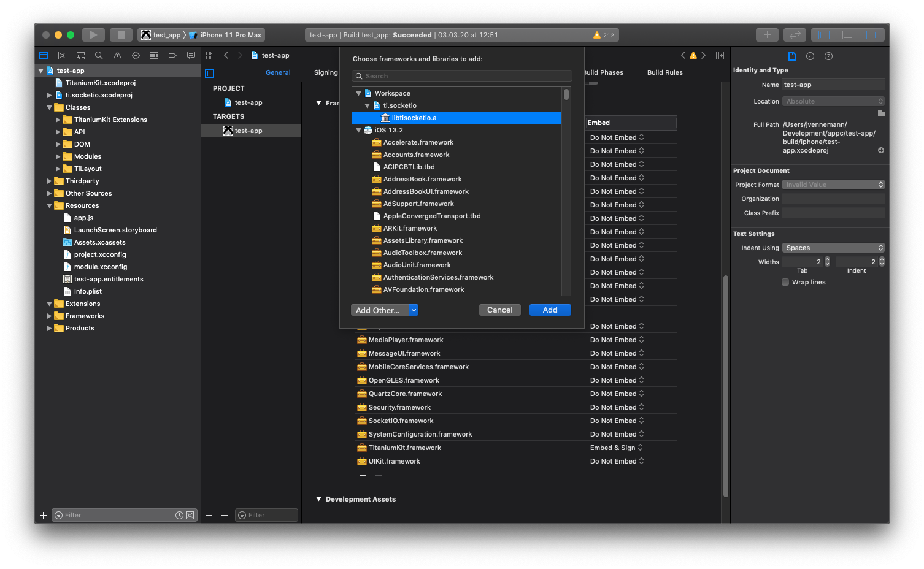Click the frameworks Search field
Screen dimensions: 924x569
pyautogui.click(x=462, y=76)
